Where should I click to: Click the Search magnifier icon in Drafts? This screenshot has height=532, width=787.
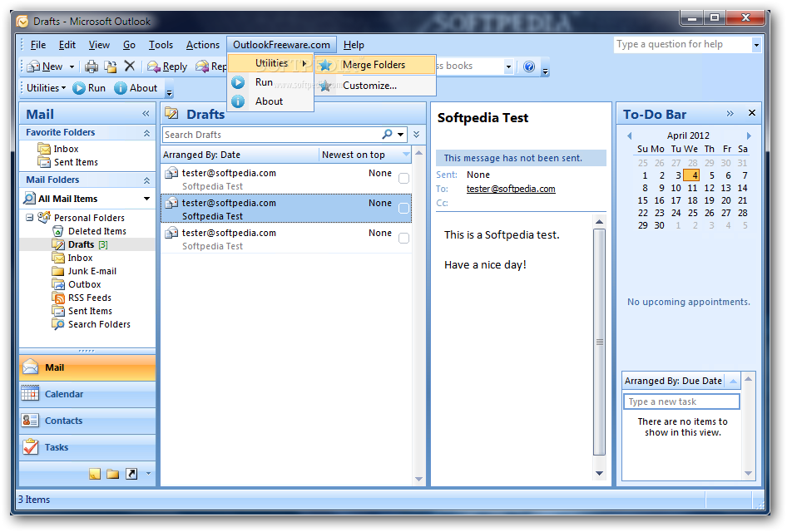coord(387,135)
